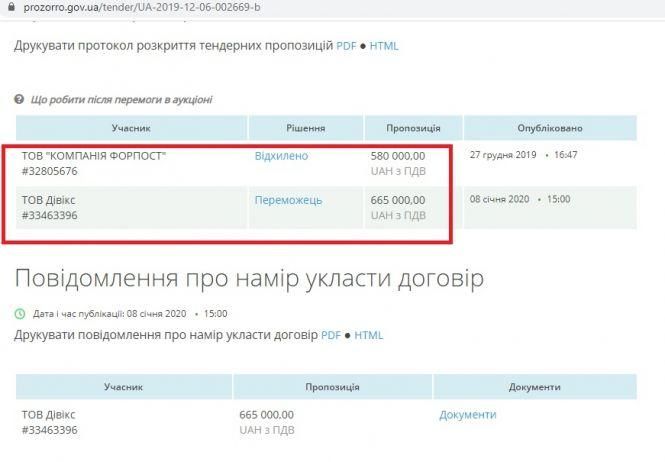
Task: Select 'ТОВ Дівікс' in decisions table
Action: [x=48, y=200]
